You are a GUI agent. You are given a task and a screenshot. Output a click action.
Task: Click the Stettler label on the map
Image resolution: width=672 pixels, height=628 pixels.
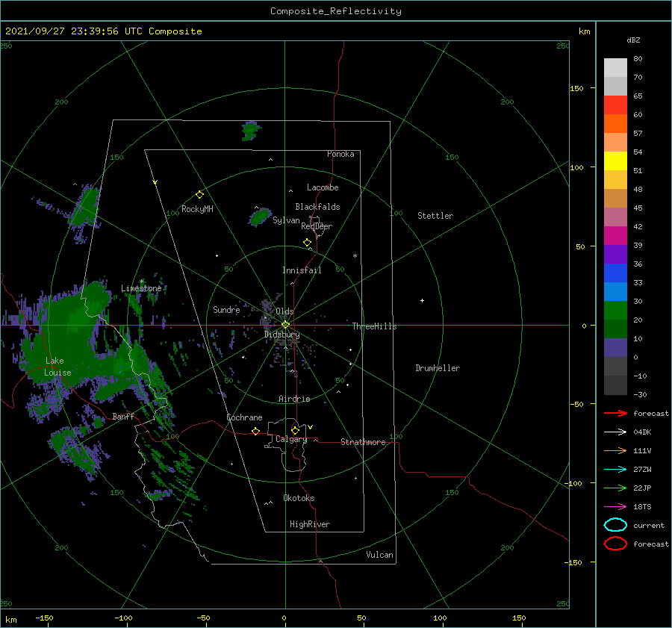[435, 216]
